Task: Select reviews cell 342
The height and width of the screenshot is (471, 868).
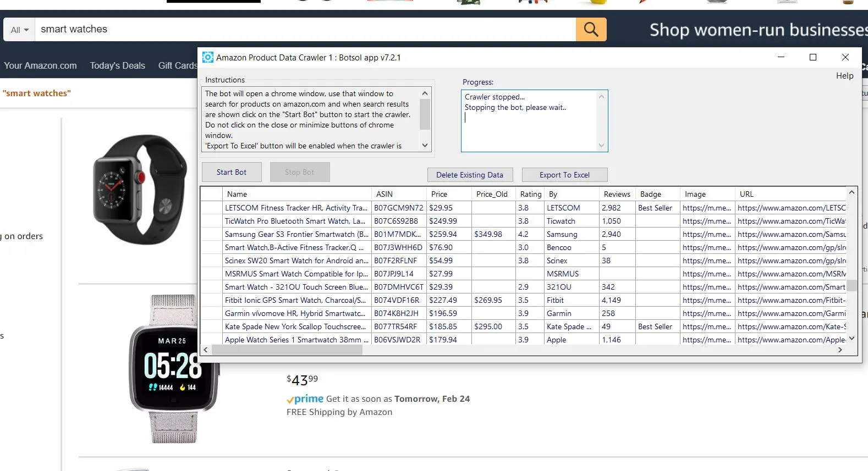Action: click(617, 287)
